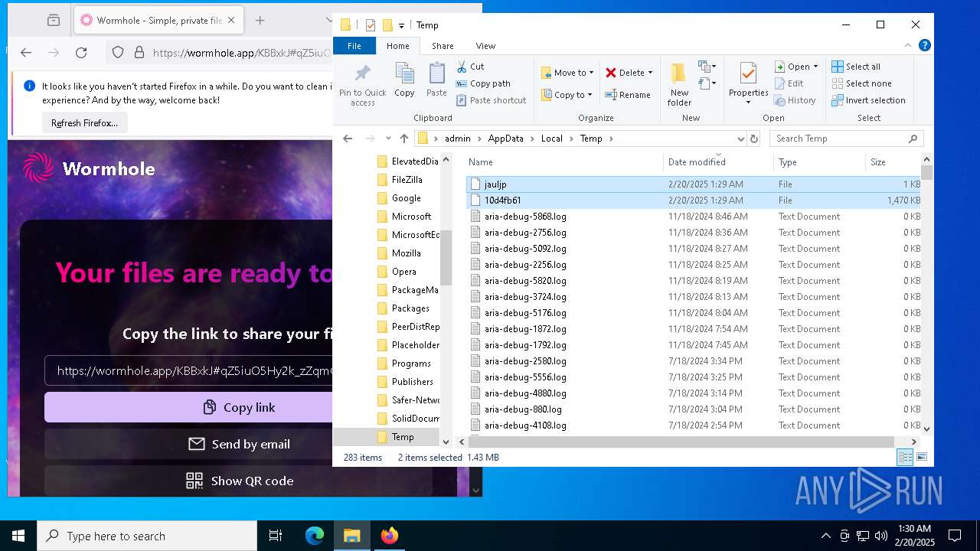Click the vertical scrollbar in file list
Screen dimensions: 980x551
pos(927,173)
